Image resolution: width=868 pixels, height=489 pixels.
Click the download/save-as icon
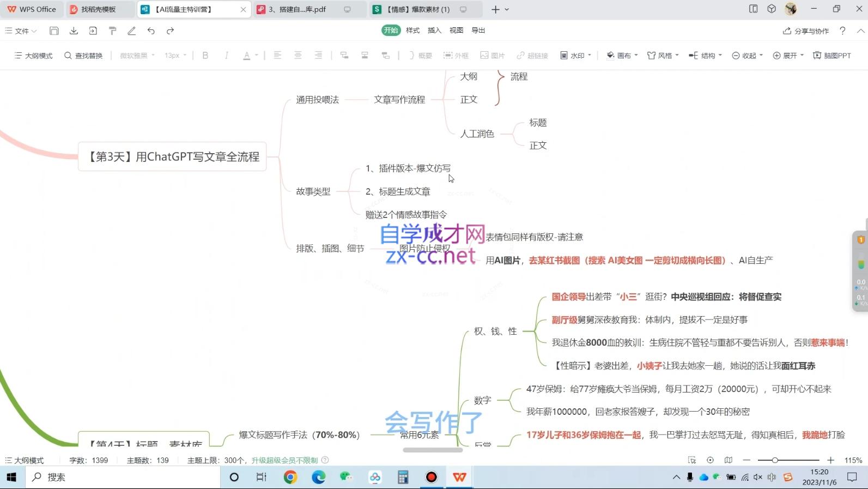tap(74, 31)
